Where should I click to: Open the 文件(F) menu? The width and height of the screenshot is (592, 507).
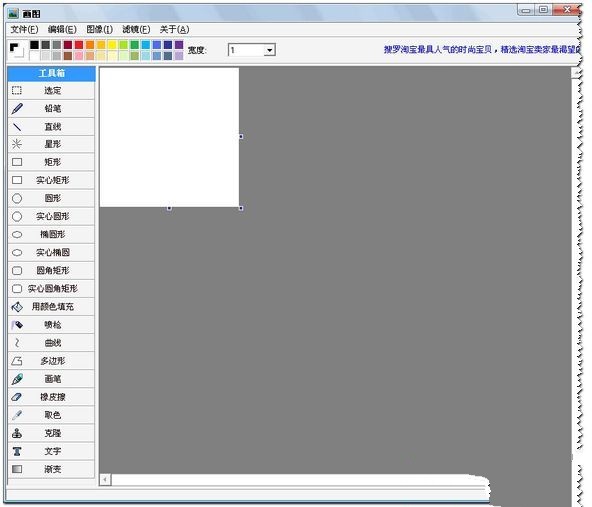coord(24,29)
